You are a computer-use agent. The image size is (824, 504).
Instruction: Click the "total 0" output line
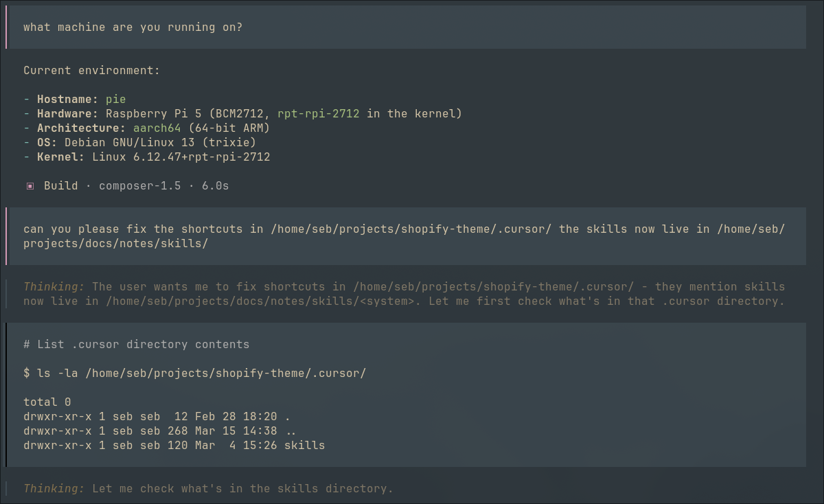tap(47, 402)
